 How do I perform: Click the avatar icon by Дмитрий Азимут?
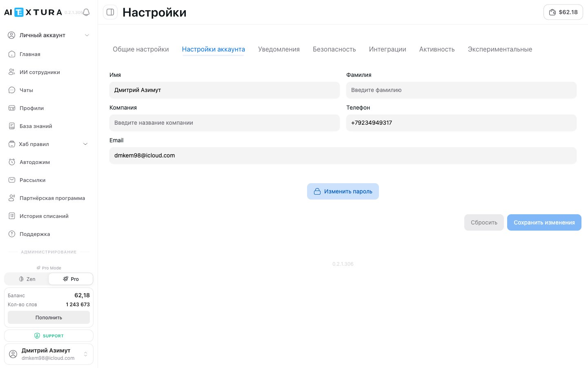click(13, 354)
